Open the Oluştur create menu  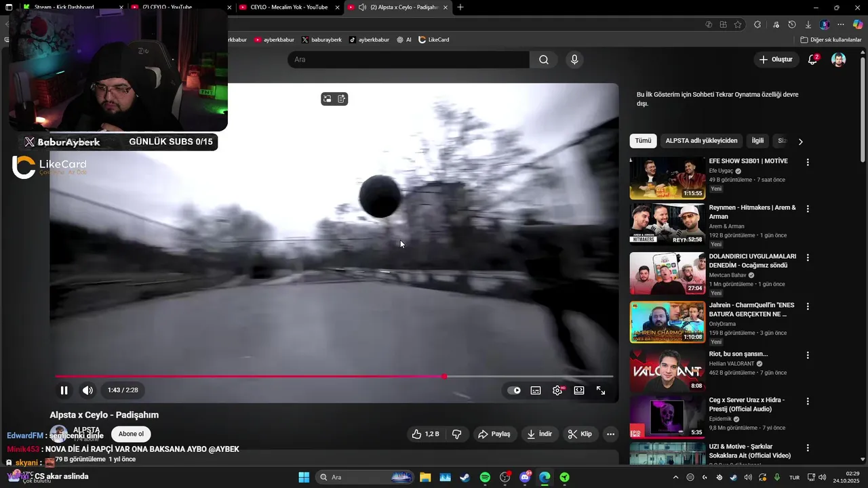[776, 60]
